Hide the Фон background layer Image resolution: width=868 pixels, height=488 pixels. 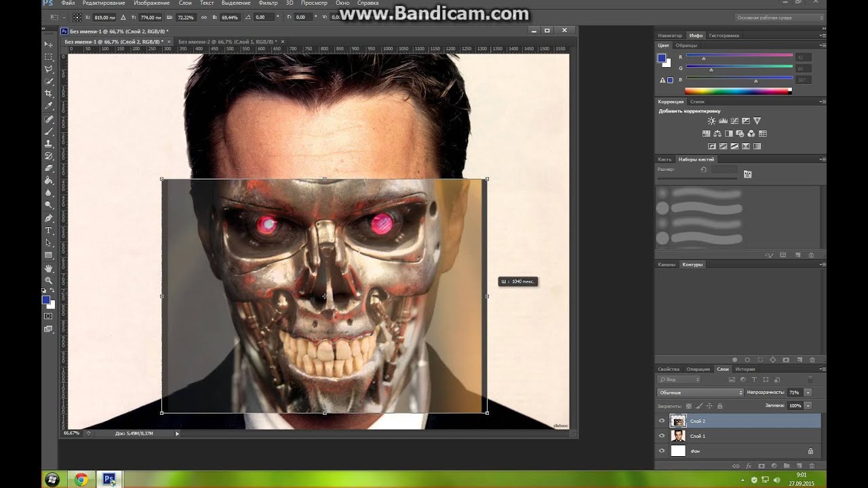[x=662, y=451]
